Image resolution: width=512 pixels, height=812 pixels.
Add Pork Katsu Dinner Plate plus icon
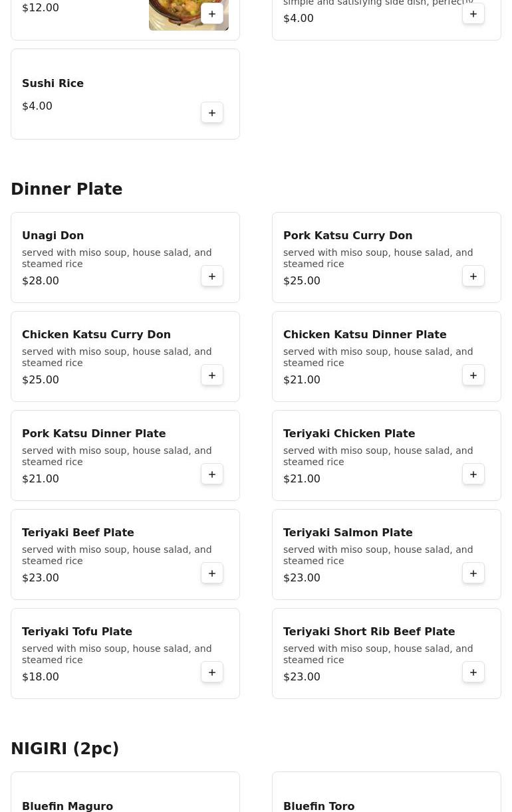tap(212, 474)
